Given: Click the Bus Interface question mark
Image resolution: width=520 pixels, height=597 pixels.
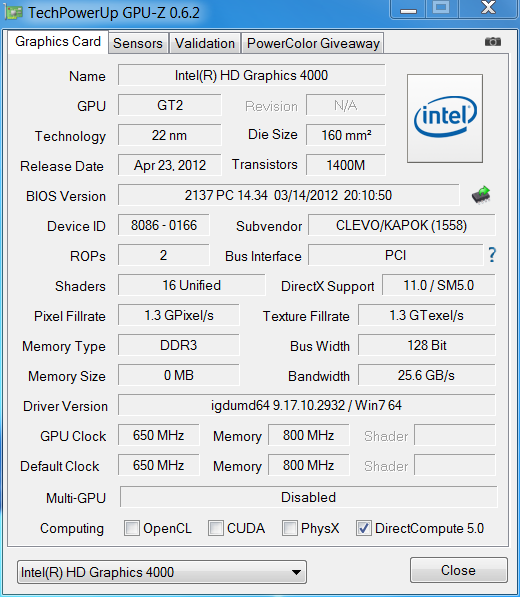Looking at the screenshot, I should pos(492,255).
